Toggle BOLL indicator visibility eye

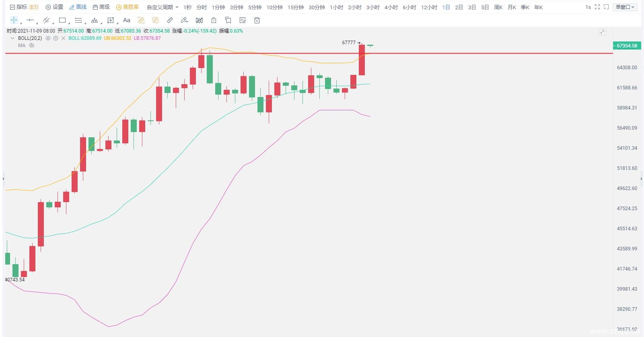[48, 38]
